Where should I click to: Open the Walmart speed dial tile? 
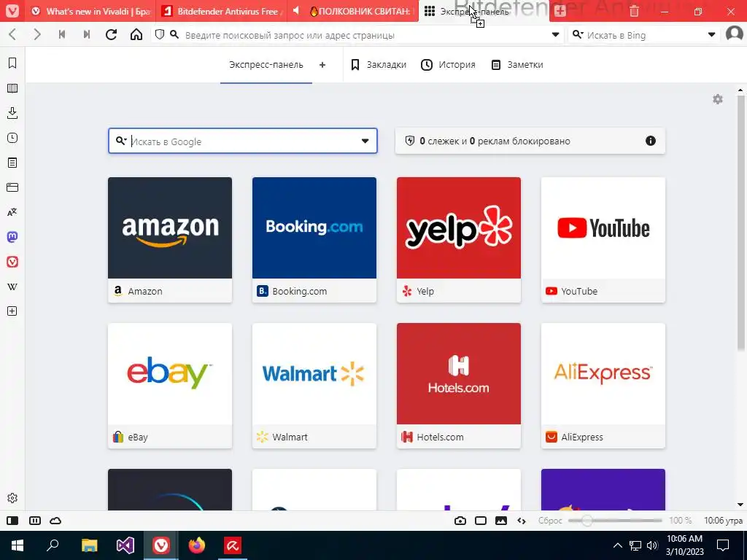click(x=314, y=386)
